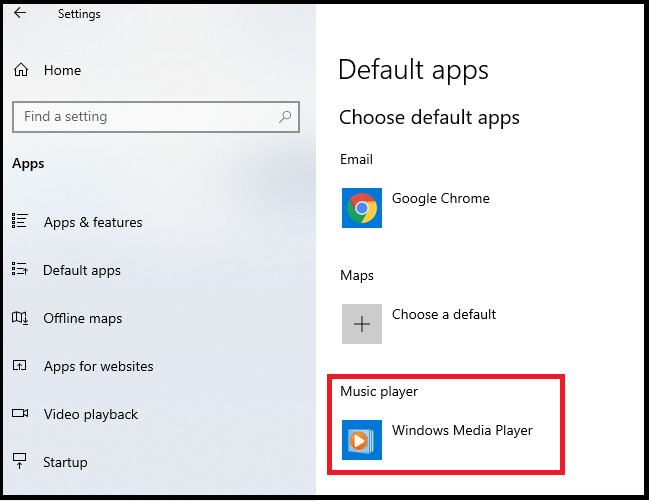The image size is (649, 501).
Task: Click the Windows Media Player icon
Action: (362, 440)
